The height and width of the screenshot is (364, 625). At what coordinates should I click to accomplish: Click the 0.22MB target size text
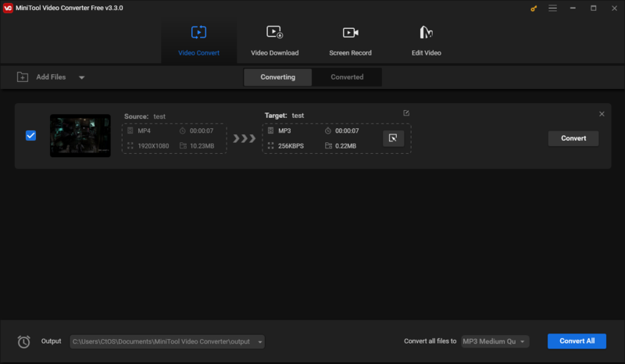345,146
